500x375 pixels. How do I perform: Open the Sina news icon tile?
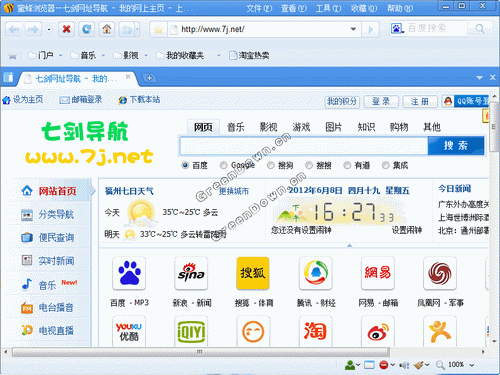(x=191, y=273)
